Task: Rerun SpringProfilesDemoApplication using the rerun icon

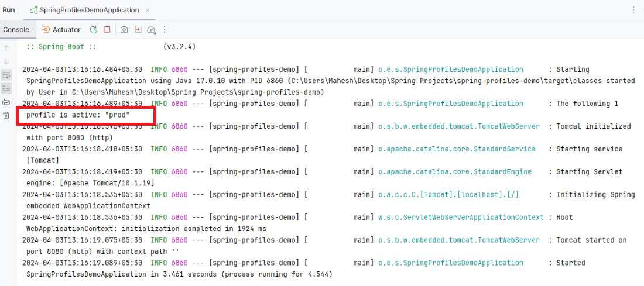Action: pos(94,30)
